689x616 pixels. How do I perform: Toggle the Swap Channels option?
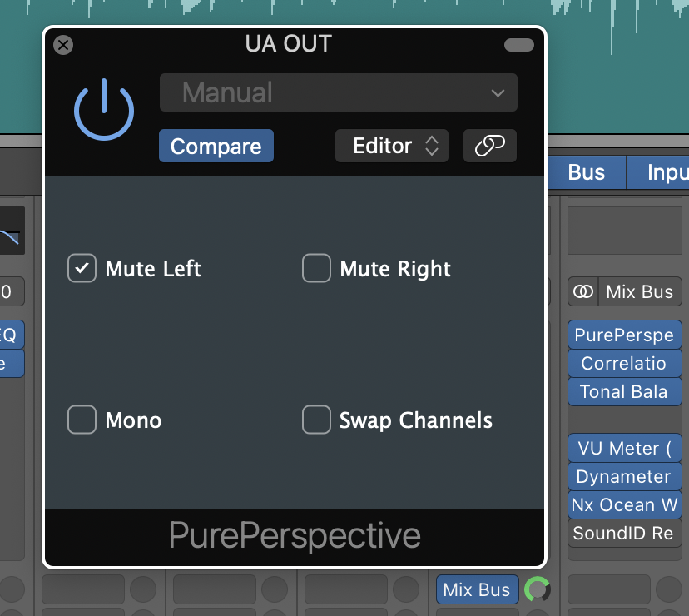tap(316, 420)
